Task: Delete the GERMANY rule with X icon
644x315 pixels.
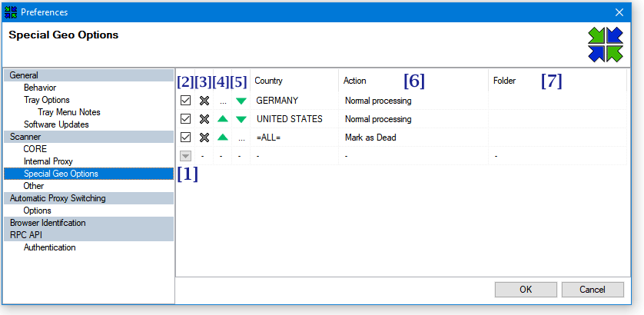Action: click(204, 100)
